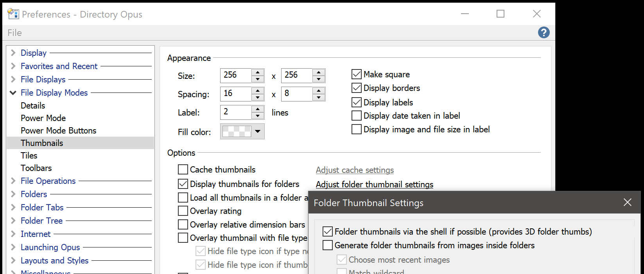Increase thumbnail height size value
This screenshot has height=274, width=644.
point(319,72)
